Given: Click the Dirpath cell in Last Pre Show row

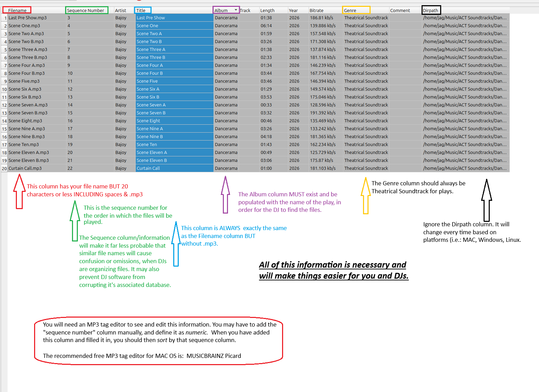Looking at the screenshot, I should 465,18.
